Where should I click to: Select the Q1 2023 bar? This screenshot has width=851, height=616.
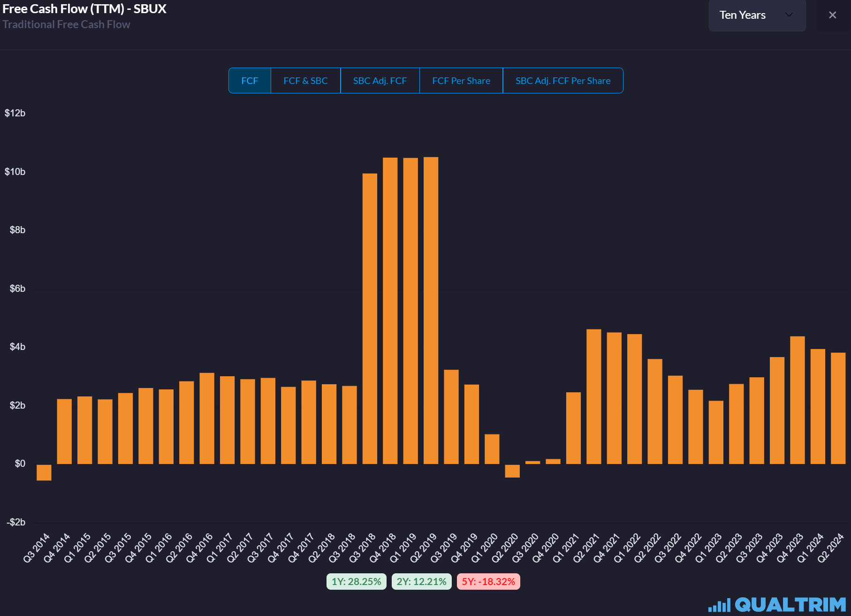click(716, 432)
